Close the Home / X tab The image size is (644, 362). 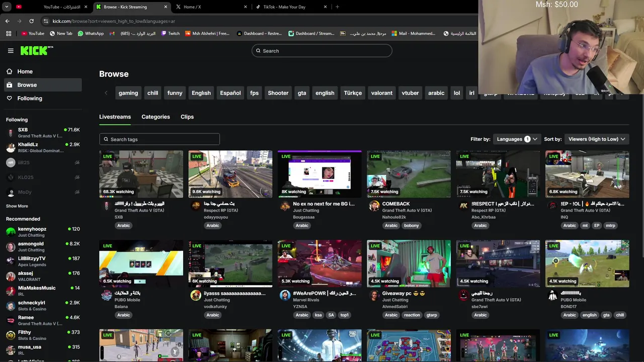[x=246, y=7]
